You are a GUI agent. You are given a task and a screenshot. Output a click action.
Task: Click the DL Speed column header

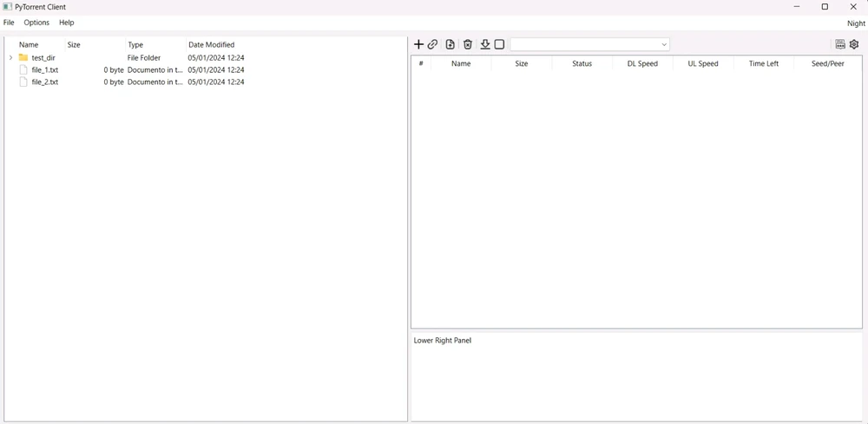tap(642, 63)
